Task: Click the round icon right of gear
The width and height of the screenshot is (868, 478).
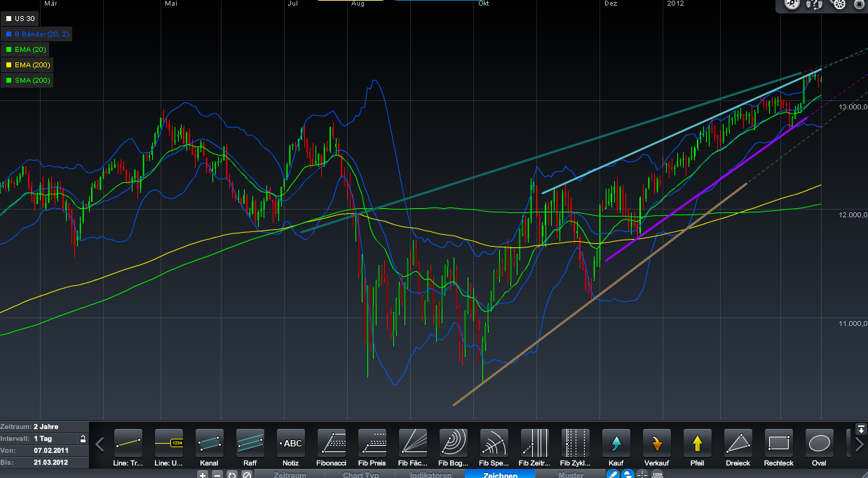Action: [859, 5]
